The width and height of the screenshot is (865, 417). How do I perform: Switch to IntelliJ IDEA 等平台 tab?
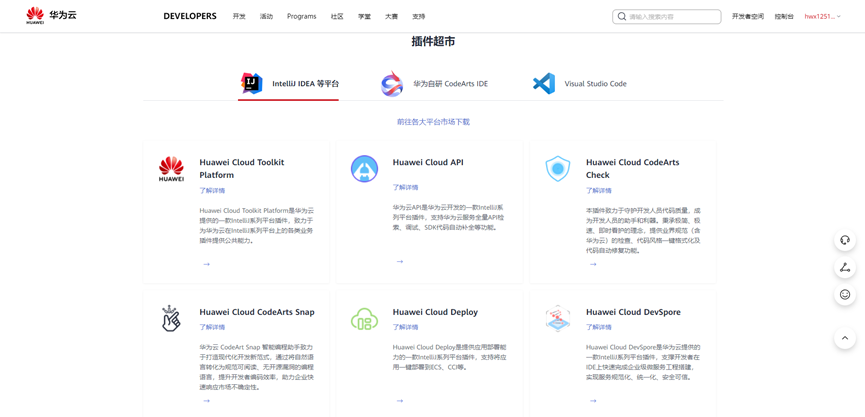click(x=289, y=84)
